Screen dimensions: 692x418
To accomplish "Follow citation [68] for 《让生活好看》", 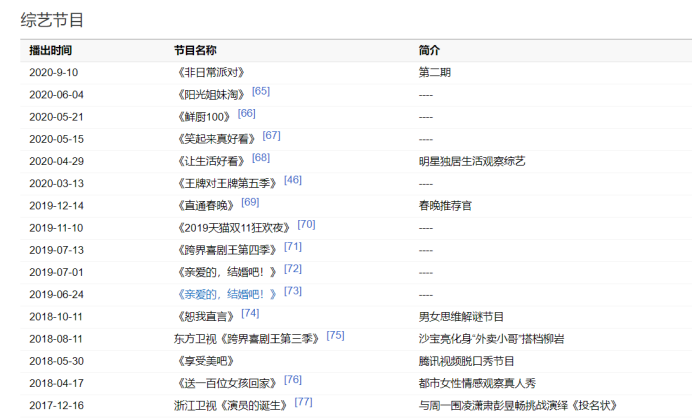I will coord(261,157).
